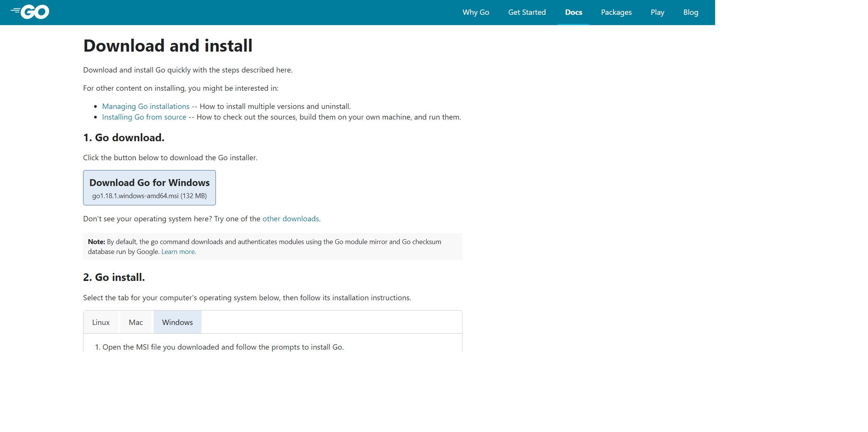Click the Download and install Go quickly intro text
This screenshot has width=868, height=432.
point(188,70)
